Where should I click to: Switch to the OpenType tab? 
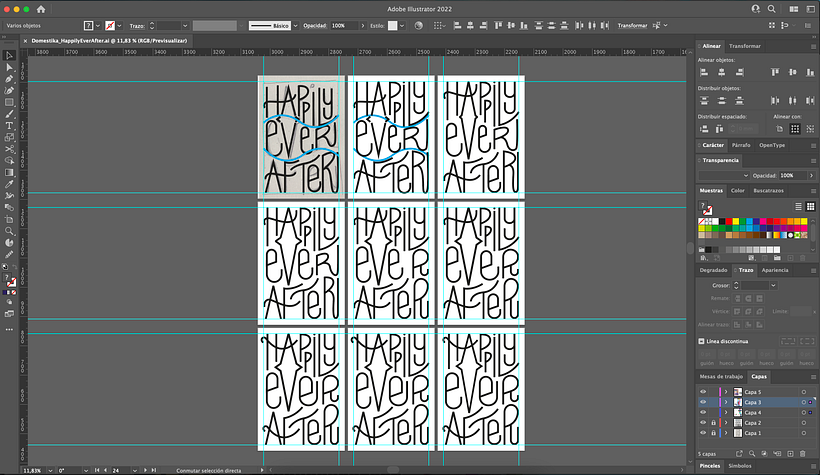[772, 145]
